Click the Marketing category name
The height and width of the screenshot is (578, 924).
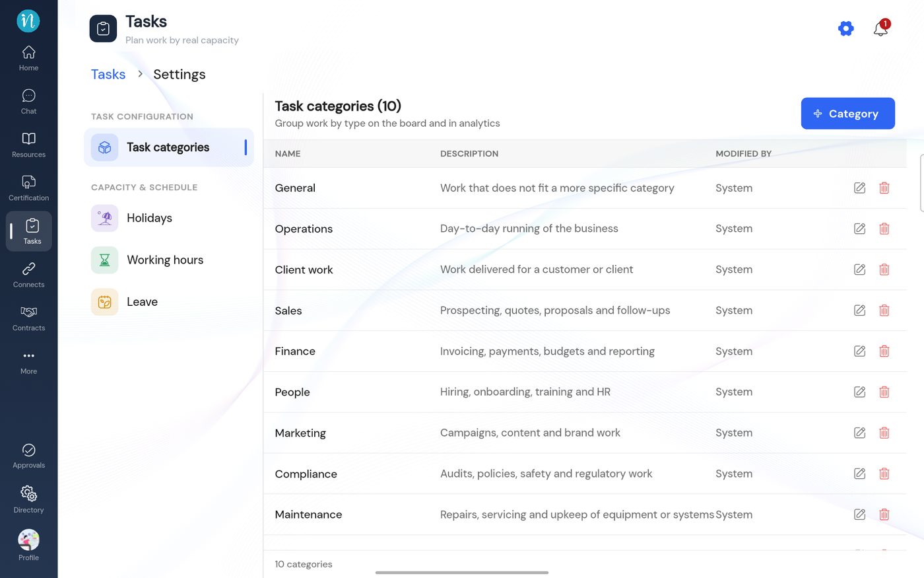click(300, 433)
